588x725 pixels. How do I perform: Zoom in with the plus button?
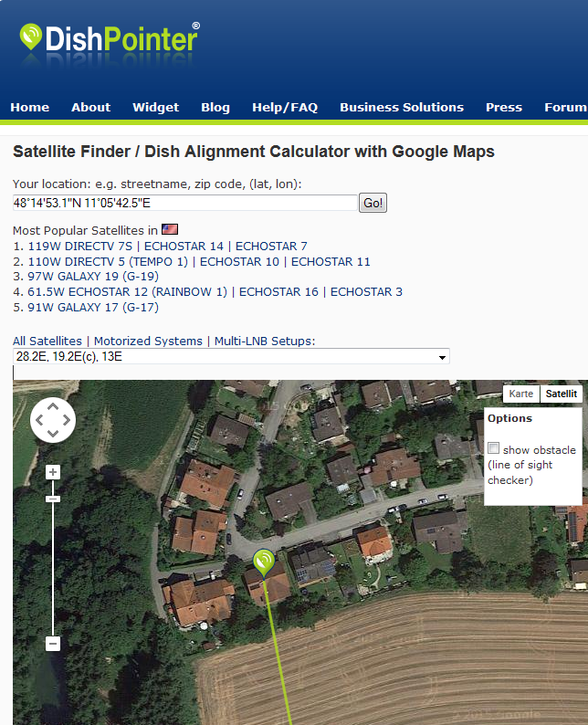click(x=53, y=472)
